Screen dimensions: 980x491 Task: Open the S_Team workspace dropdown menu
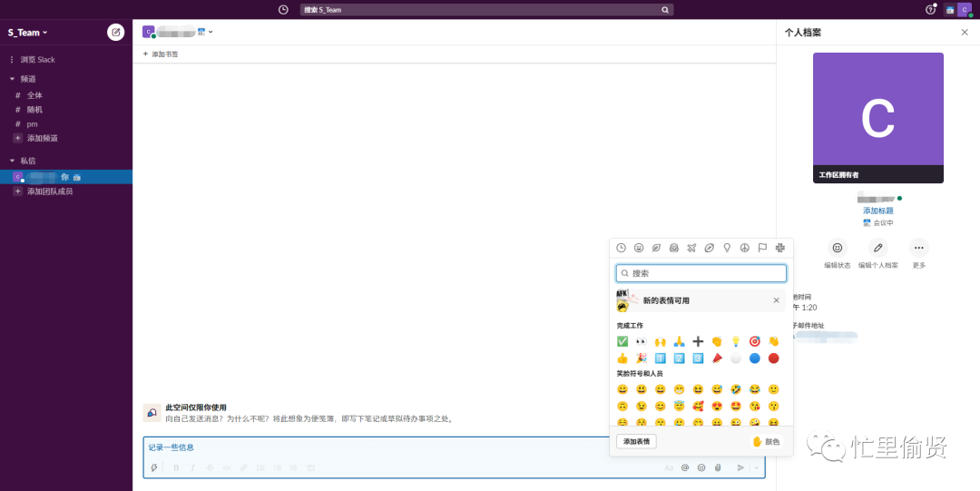(x=28, y=33)
